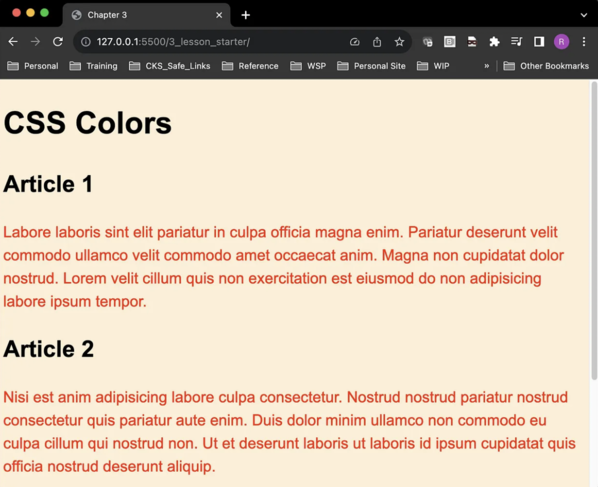Open the media controls playlist icon
Screen dimensions: 598x487
[x=516, y=42]
